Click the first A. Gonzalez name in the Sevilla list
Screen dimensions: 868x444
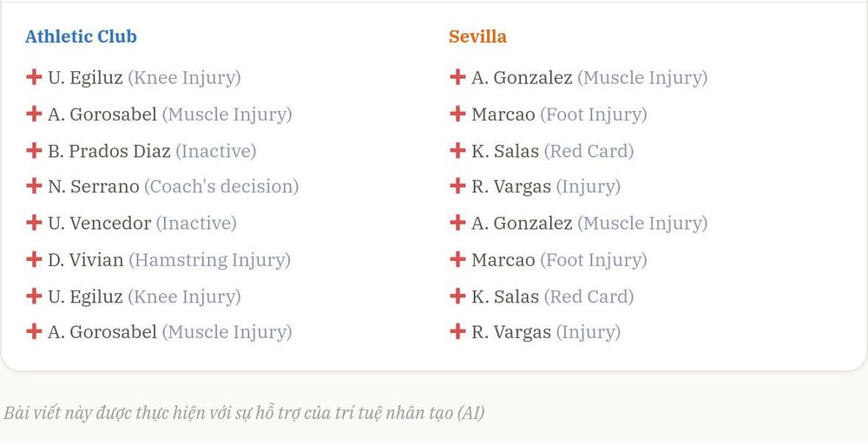522,78
